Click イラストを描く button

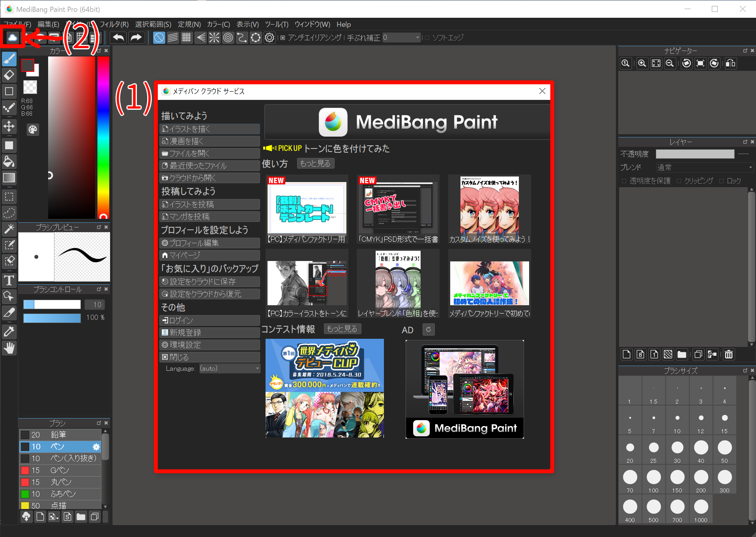pyautogui.click(x=210, y=129)
